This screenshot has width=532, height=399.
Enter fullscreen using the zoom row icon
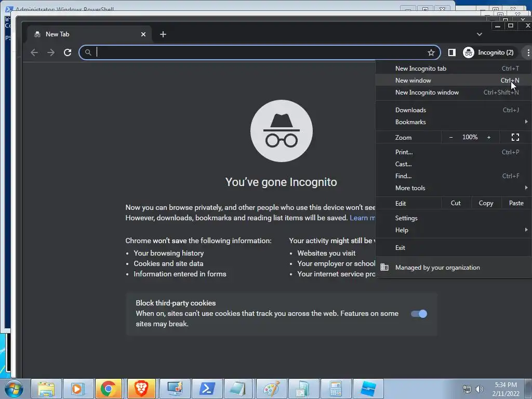(x=515, y=137)
